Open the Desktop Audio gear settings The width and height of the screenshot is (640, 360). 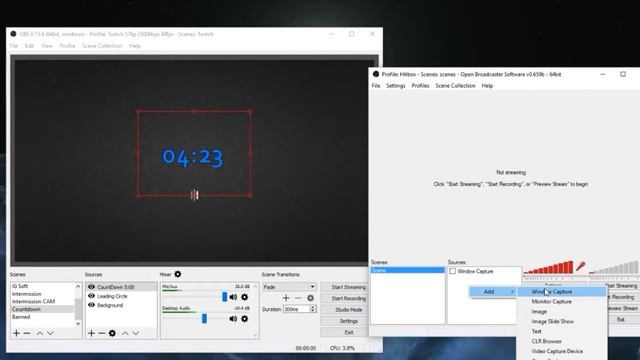(x=244, y=318)
